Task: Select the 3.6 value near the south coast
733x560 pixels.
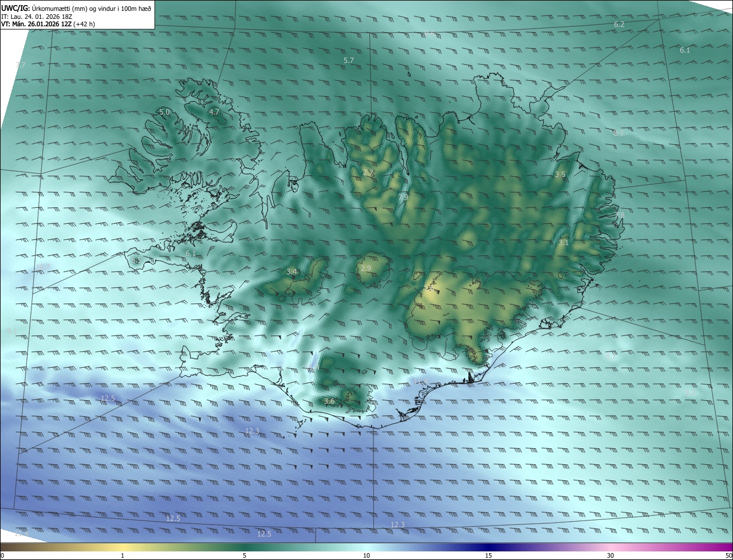Action: point(329,401)
